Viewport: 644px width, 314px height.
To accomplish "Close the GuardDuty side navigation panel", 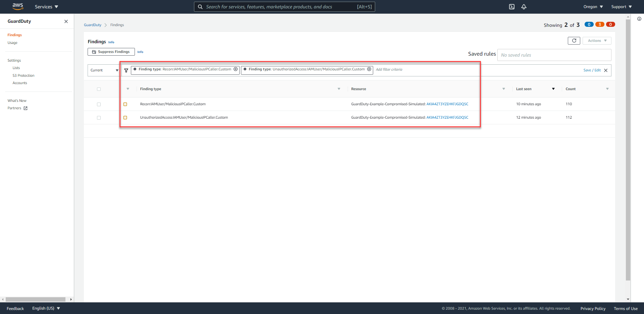I will coord(66,21).
